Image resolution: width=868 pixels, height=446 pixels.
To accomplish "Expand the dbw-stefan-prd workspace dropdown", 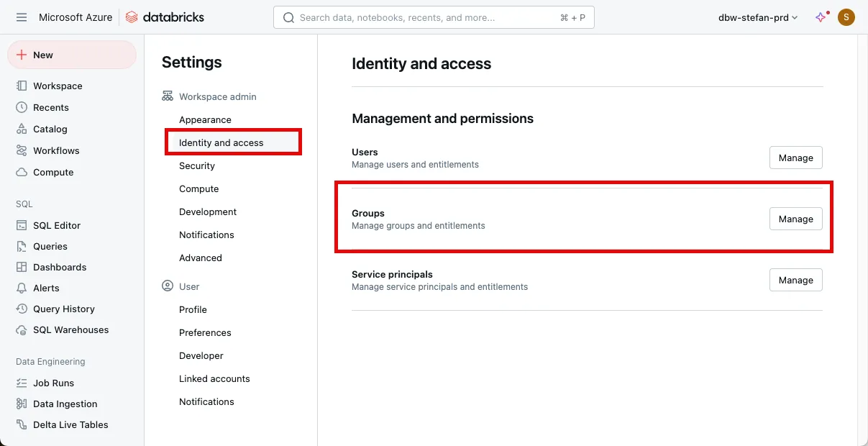I will pos(758,17).
